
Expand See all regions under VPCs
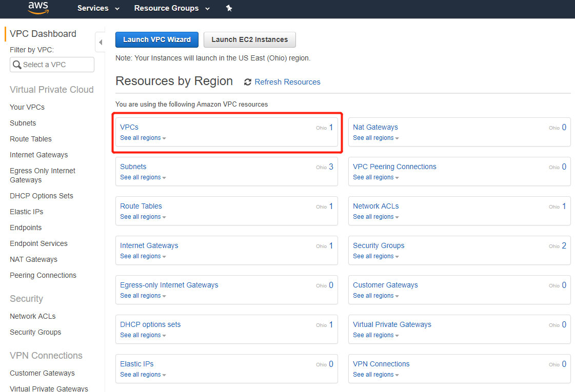tap(143, 138)
